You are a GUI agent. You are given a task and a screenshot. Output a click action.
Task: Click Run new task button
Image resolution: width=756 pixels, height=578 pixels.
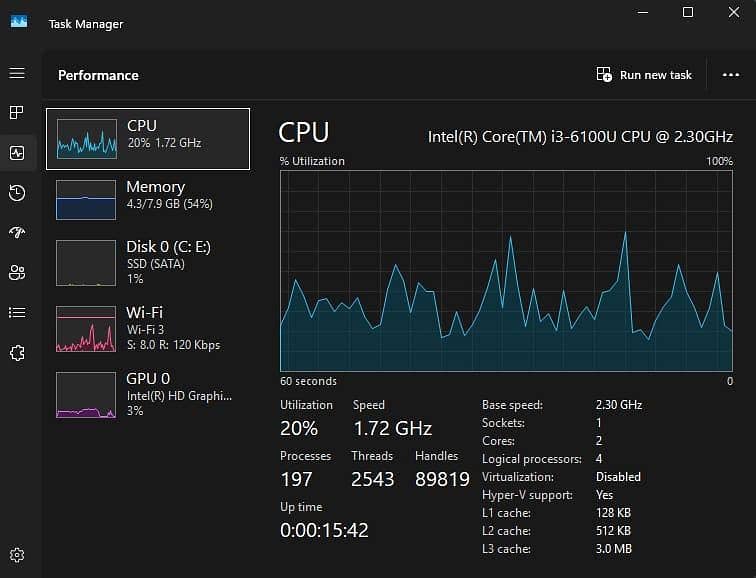(x=644, y=75)
